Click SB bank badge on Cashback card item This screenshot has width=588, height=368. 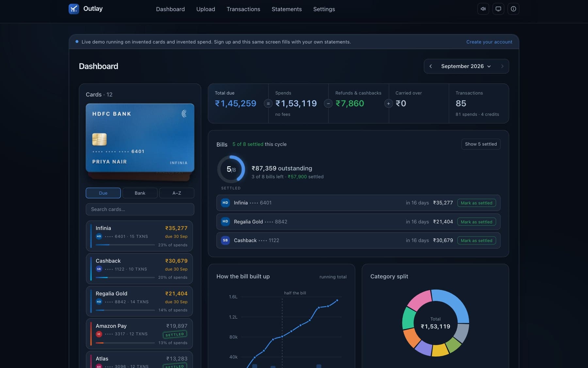(x=99, y=269)
